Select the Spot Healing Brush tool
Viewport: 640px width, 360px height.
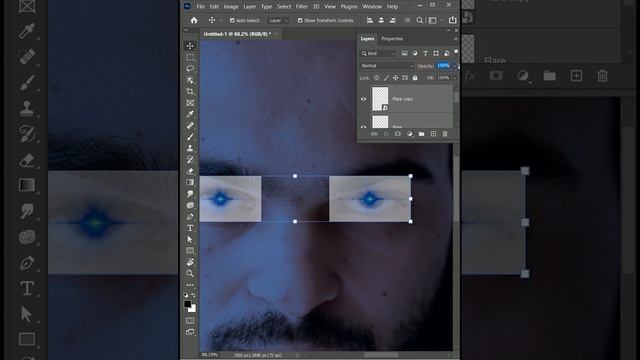[x=190, y=126]
